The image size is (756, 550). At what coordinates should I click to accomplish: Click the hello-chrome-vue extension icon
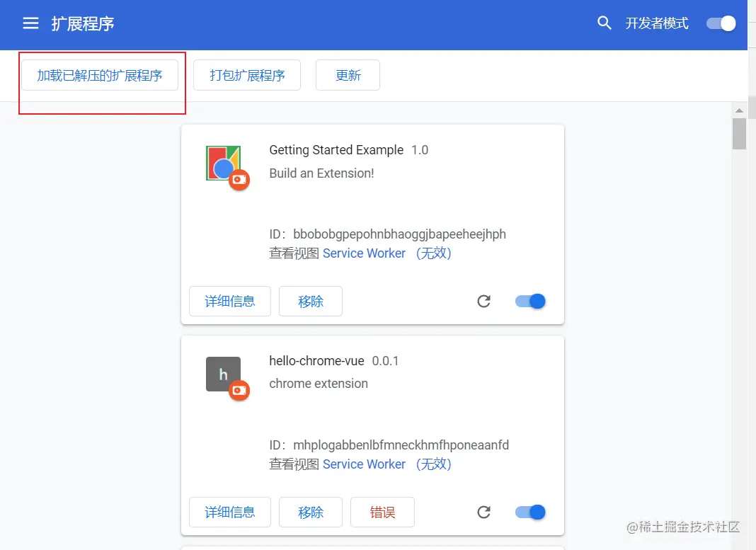click(x=223, y=374)
